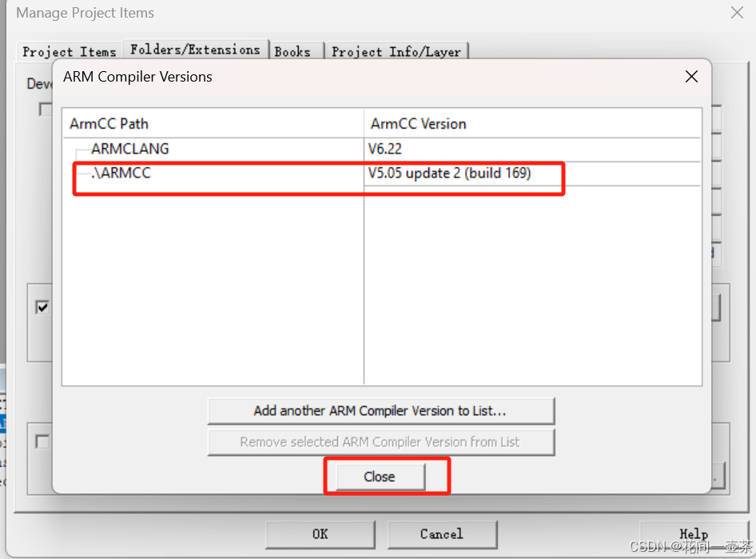Toggle the checked checkbox behind the dialog
Image resolution: width=756 pixels, height=559 pixels.
(42, 307)
